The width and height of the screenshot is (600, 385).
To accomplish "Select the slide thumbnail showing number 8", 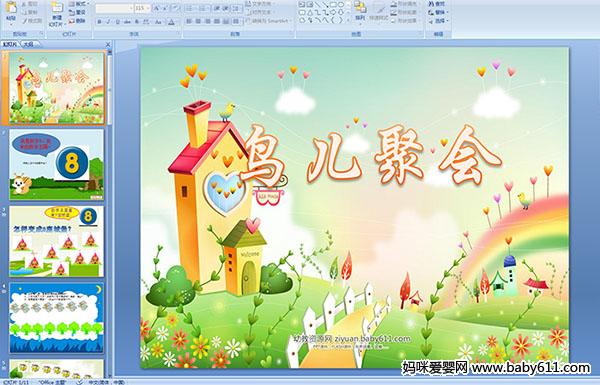I will 56,165.
